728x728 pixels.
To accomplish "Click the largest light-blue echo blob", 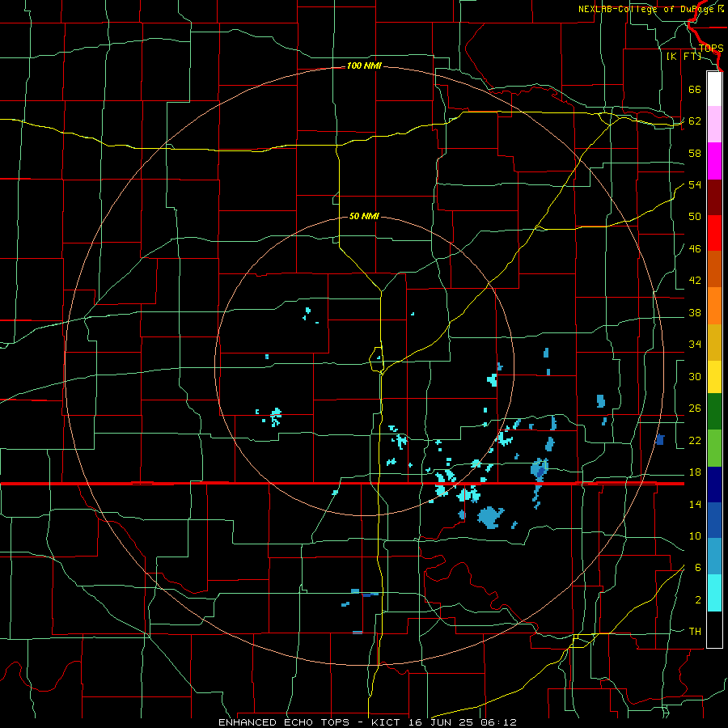I will 490,517.
